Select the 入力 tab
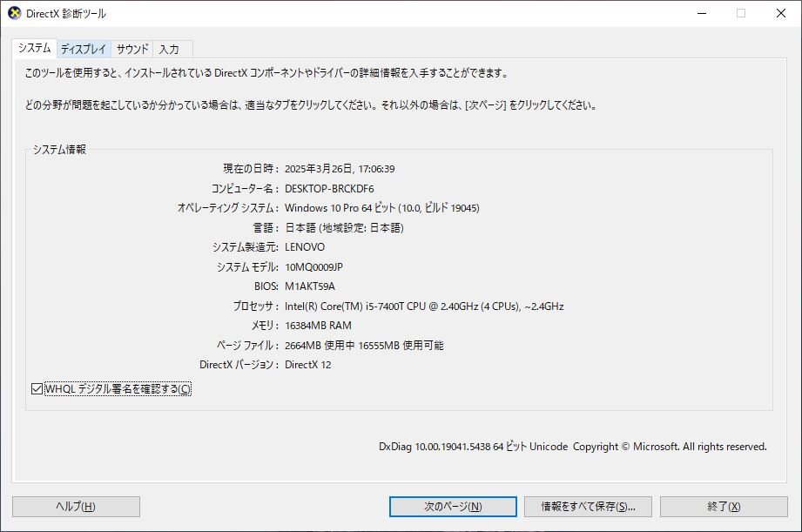This screenshot has width=802, height=532. [171, 49]
